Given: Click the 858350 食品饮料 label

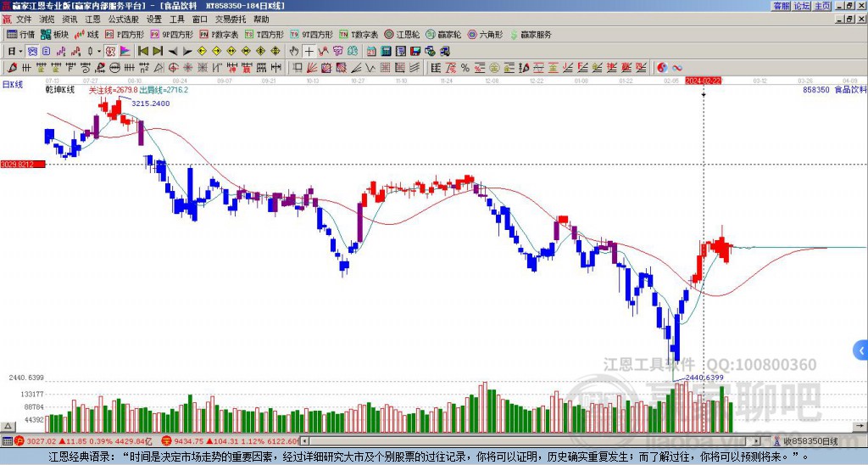Looking at the screenshot, I should [x=835, y=89].
